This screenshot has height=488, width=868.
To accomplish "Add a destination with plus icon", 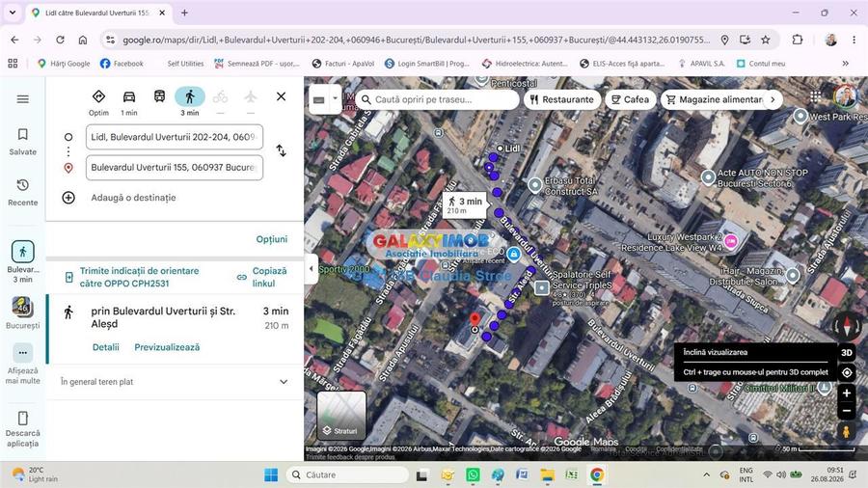I will tap(68, 198).
